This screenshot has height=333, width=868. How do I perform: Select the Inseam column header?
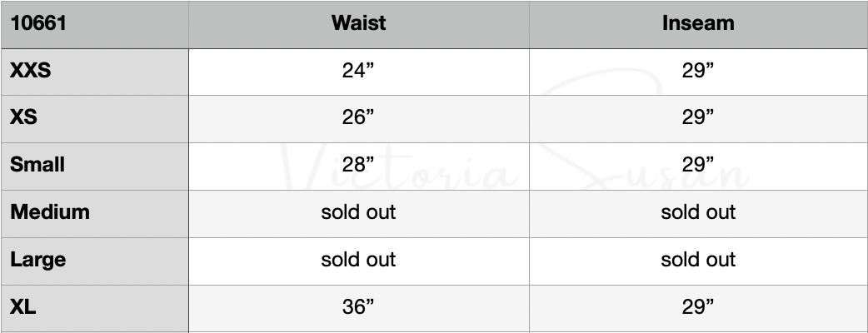(698, 23)
